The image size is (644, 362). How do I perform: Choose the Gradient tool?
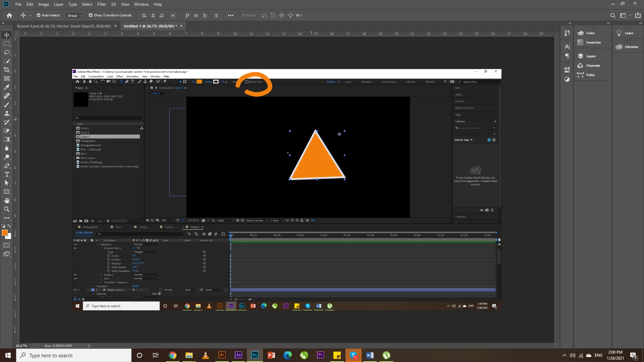pos(7,139)
